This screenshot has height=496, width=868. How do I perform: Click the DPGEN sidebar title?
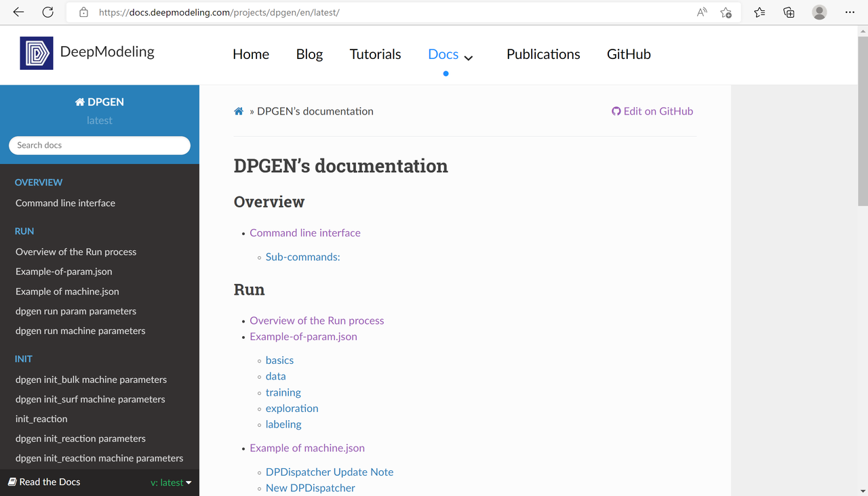point(106,102)
